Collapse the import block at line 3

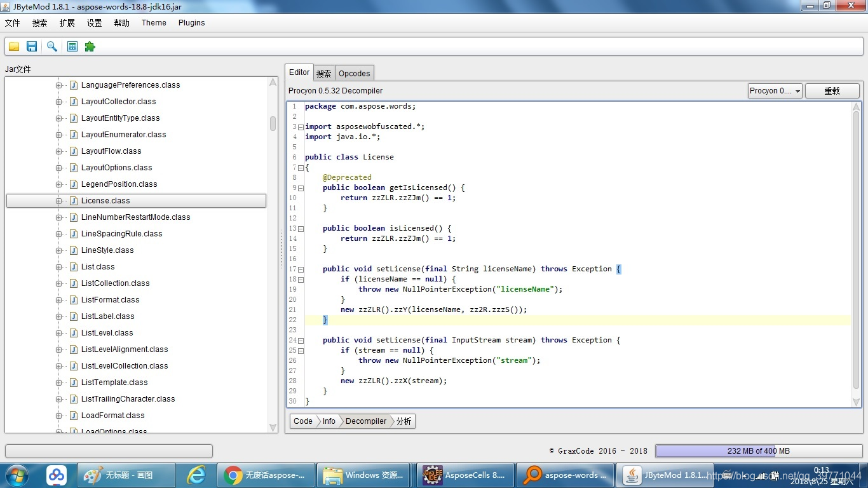(x=301, y=127)
